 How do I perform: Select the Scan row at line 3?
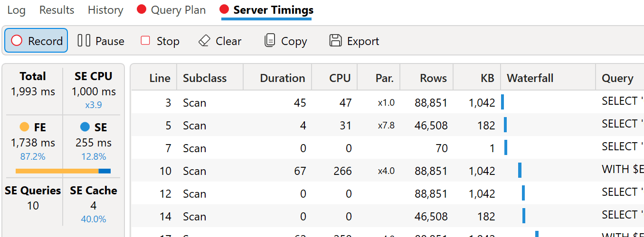[x=388, y=102]
